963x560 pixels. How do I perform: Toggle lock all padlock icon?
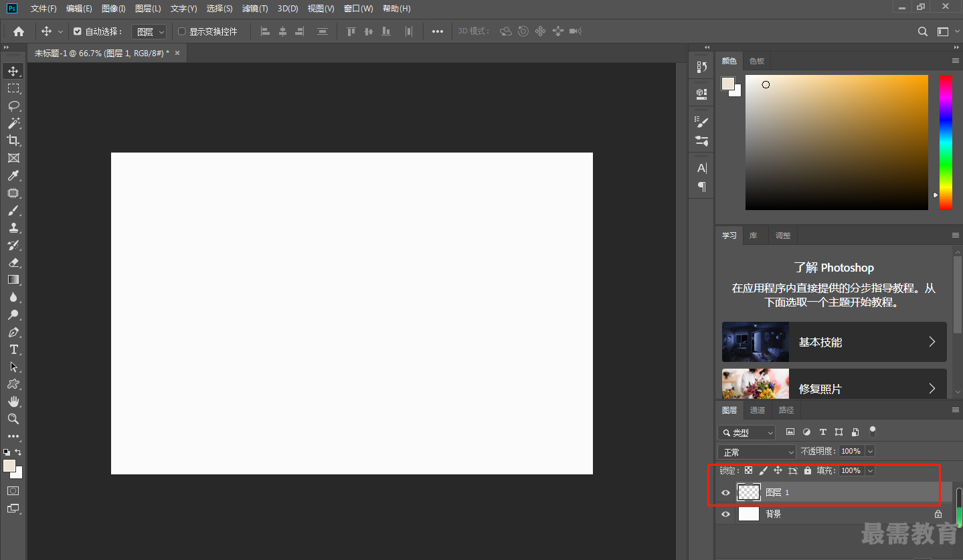tap(808, 470)
